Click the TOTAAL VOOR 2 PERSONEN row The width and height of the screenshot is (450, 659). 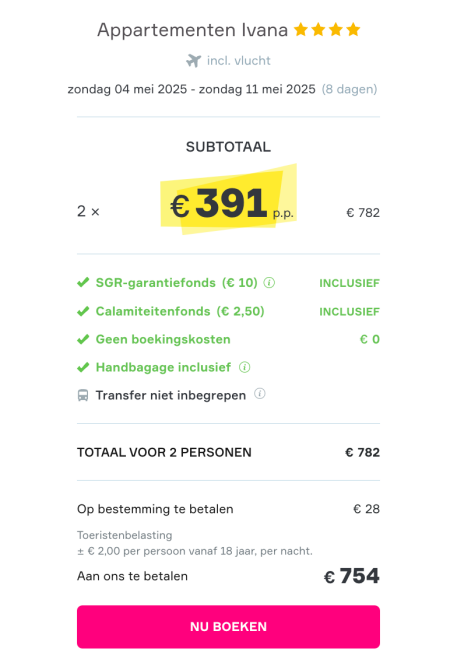228,452
